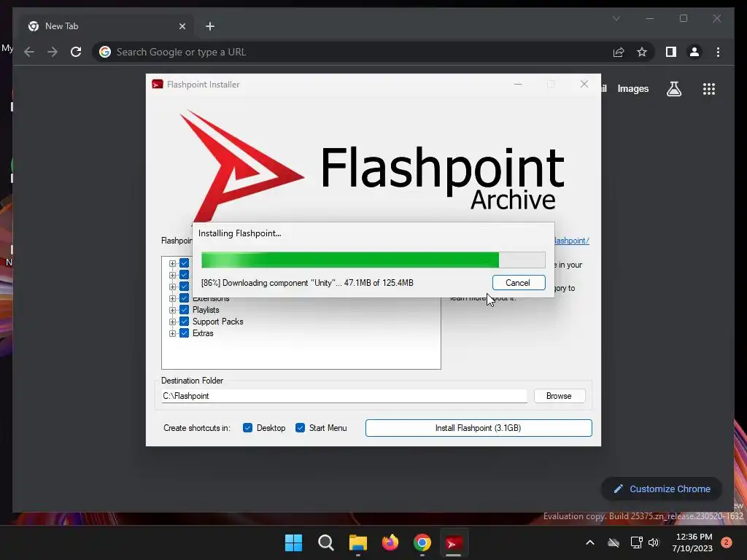Click the volume speaker tray icon
The height and width of the screenshot is (560, 747).
(x=654, y=542)
